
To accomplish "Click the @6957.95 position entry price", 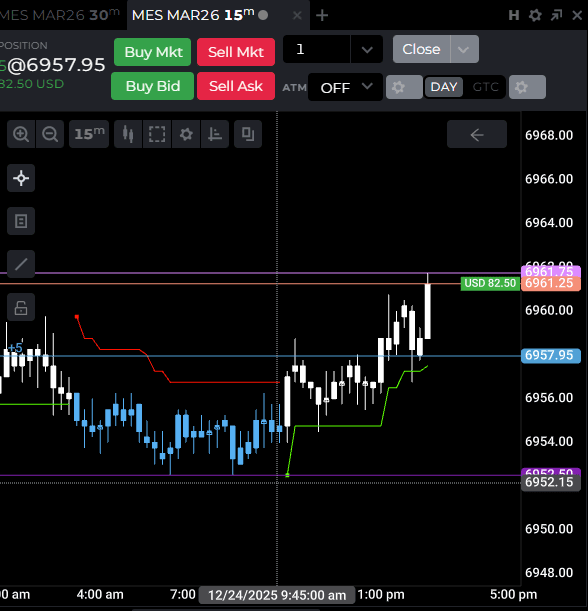I will 56,65.
